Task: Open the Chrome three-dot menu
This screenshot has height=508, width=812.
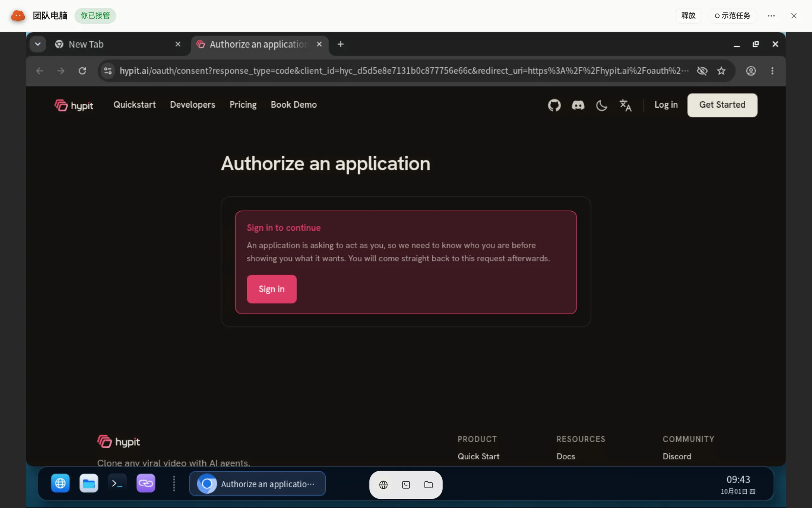Action: 772,71
